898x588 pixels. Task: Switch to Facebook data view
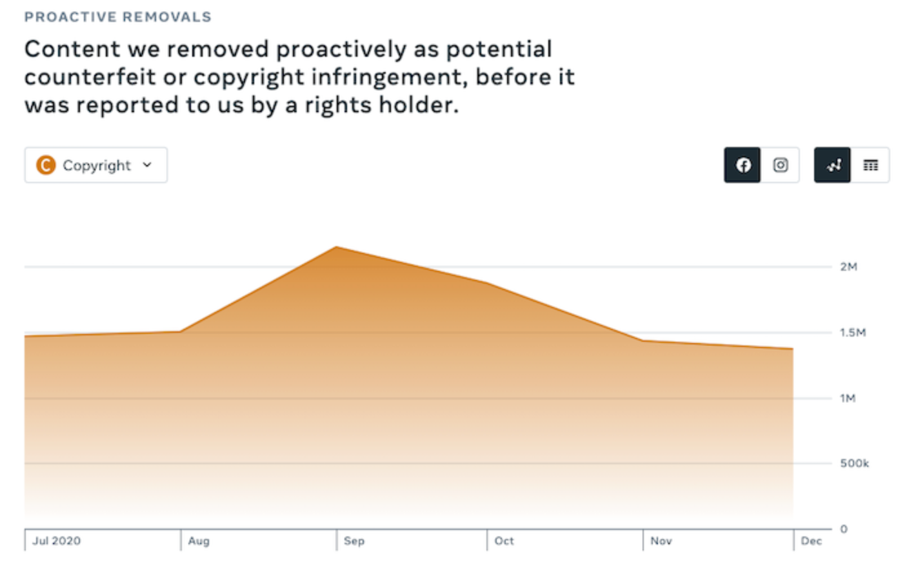(743, 165)
